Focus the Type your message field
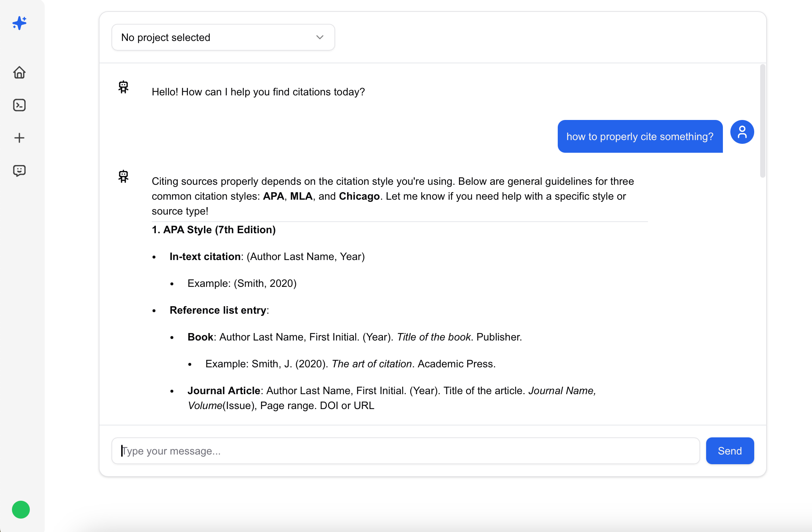 (405, 451)
